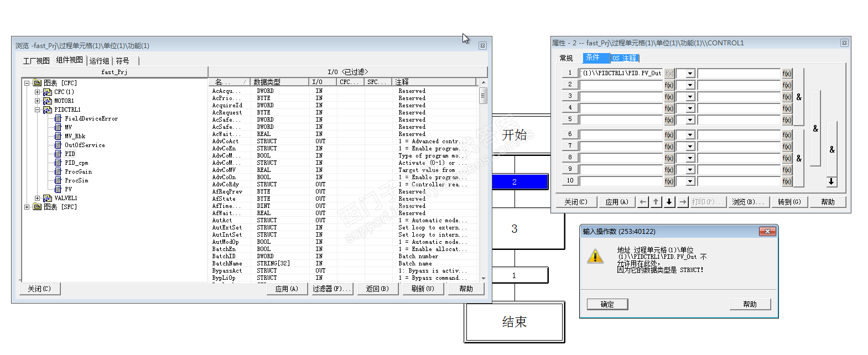Toggle the & operator for rows 6-10
868x355 pixels.
tap(799, 158)
